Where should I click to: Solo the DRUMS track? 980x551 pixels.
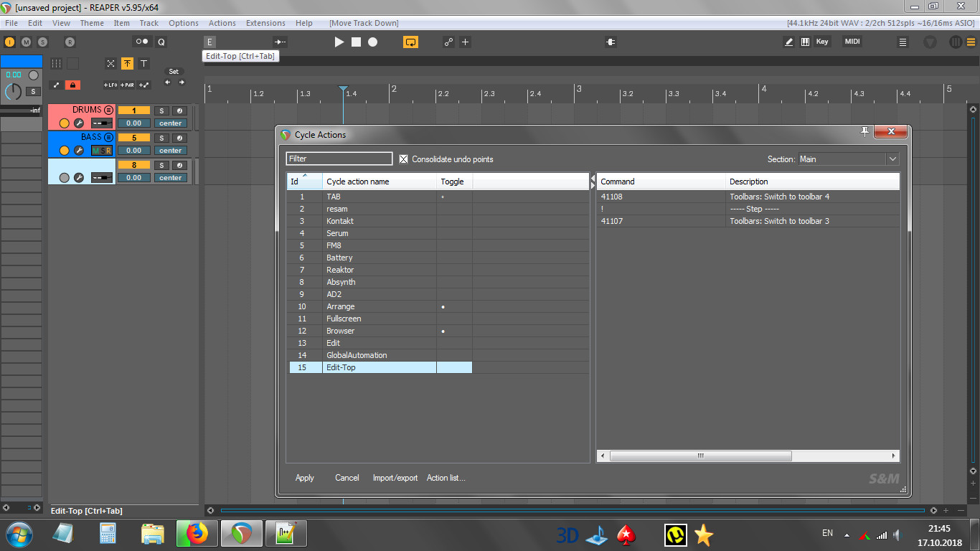[x=161, y=110]
